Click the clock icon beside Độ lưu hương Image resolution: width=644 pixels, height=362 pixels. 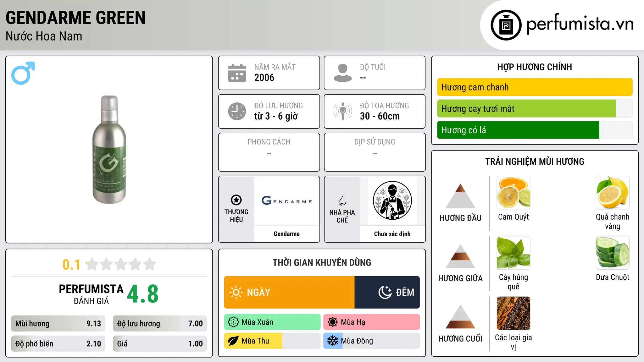[237, 111]
